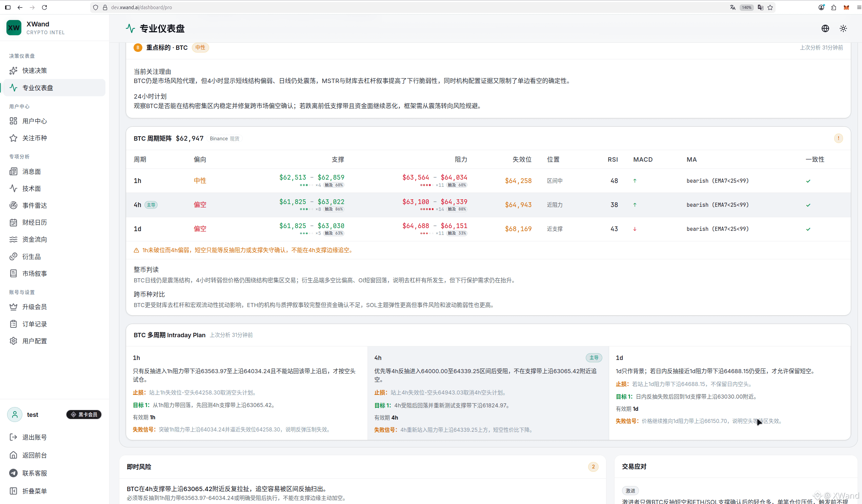Click the 联系客服 telegram icon
This screenshot has width=862, height=504.
click(13, 473)
